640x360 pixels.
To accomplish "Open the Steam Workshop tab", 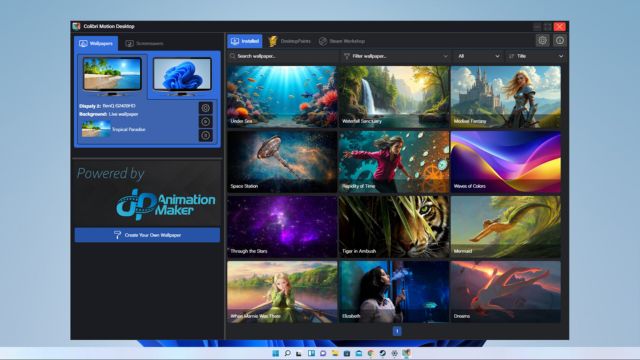I will (342, 41).
